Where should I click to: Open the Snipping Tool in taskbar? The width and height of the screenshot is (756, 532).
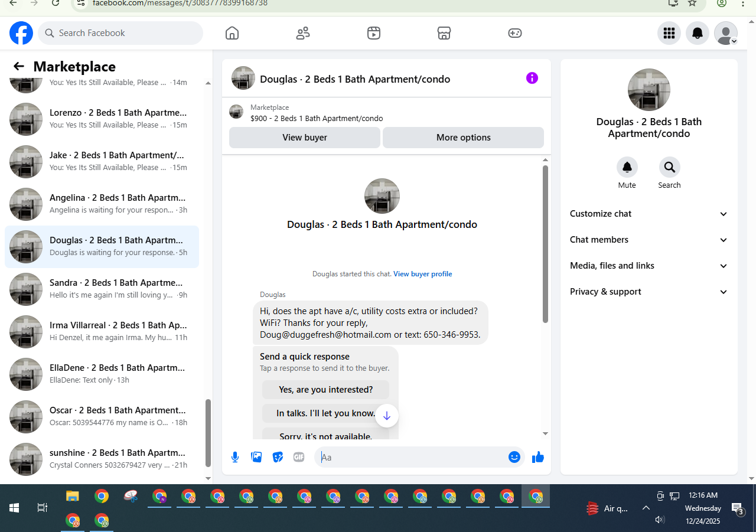pyautogui.click(x=131, y=497)
